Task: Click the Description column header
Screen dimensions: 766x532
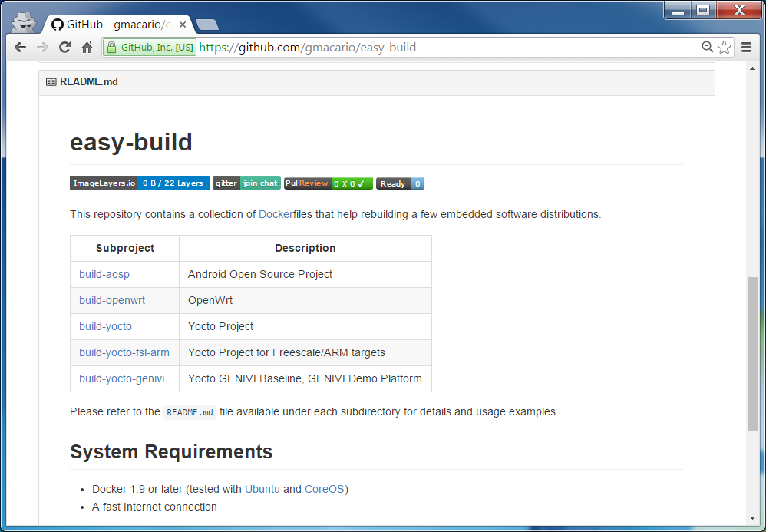Action: coord(305,248)
